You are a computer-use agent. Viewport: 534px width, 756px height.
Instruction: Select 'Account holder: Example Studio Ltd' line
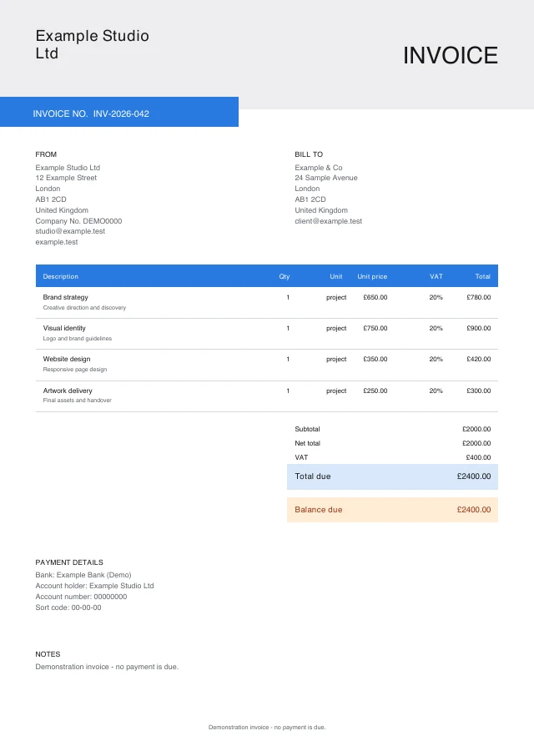94,585
